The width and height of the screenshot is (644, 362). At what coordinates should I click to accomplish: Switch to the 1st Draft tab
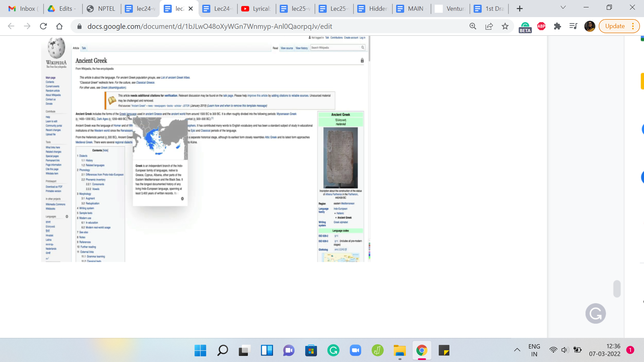[x=489, y=9]
